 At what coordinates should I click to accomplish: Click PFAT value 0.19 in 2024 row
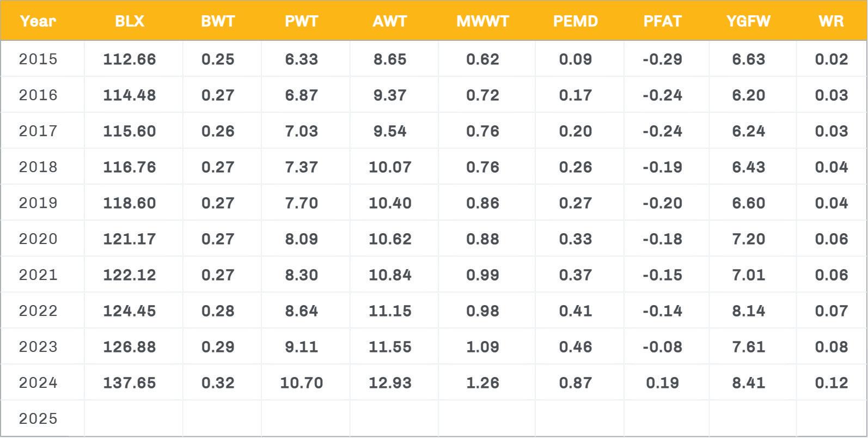coord(662,382)
